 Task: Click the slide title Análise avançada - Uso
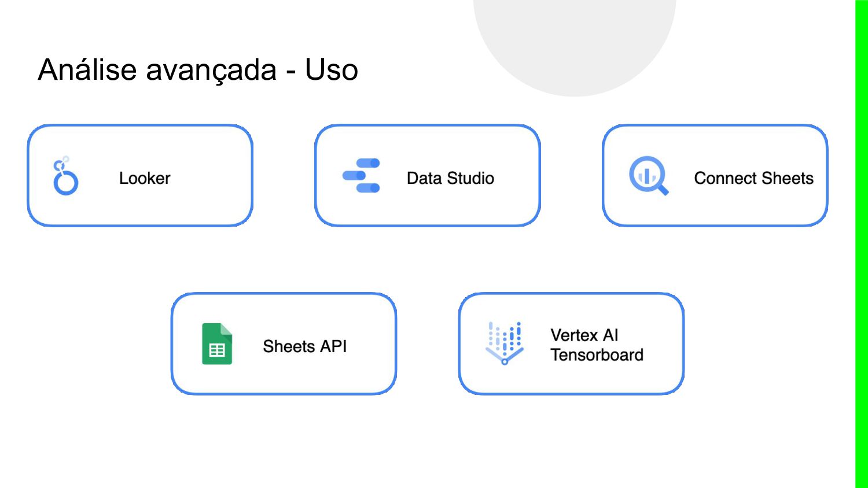pyautogui.click(x=198, y=70)
